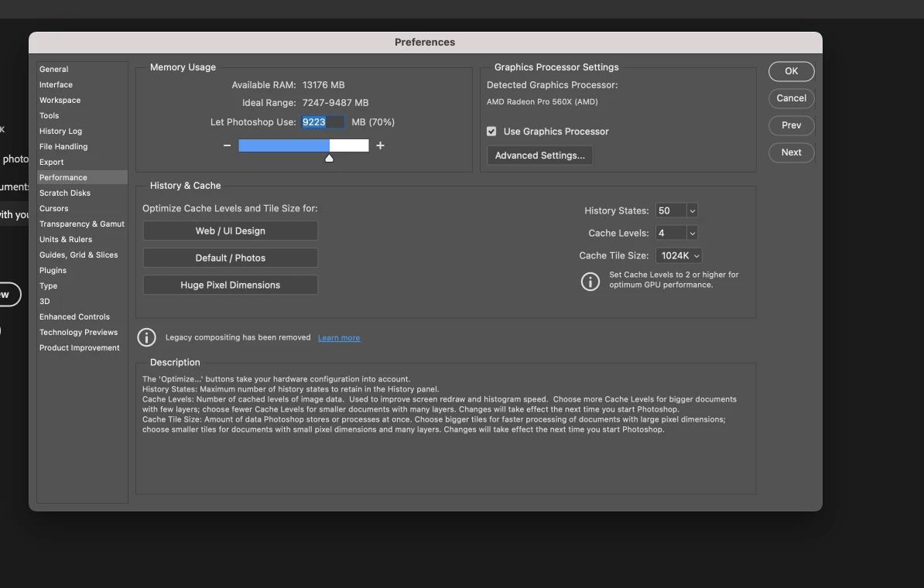Image resolution: width=924 pixels, height=588 pixels.
Task: Open the Scratch Disks preferences
Action: pos(82,193)
